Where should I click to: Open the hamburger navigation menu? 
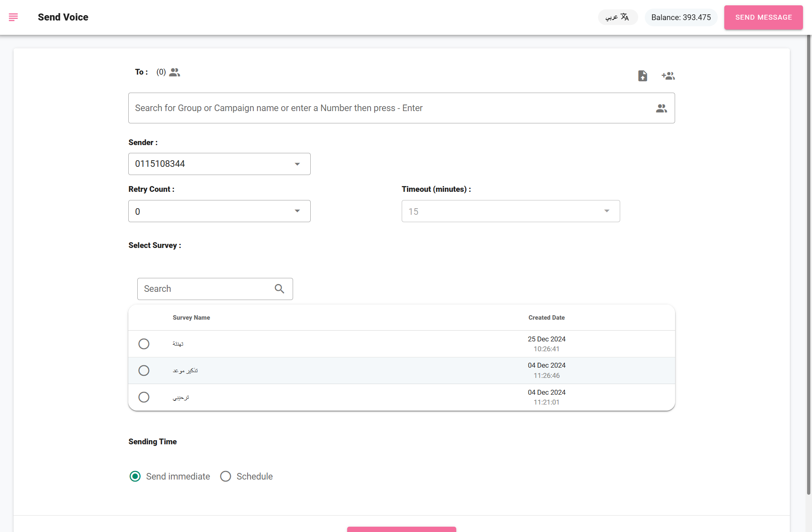[x=13, y=17]
